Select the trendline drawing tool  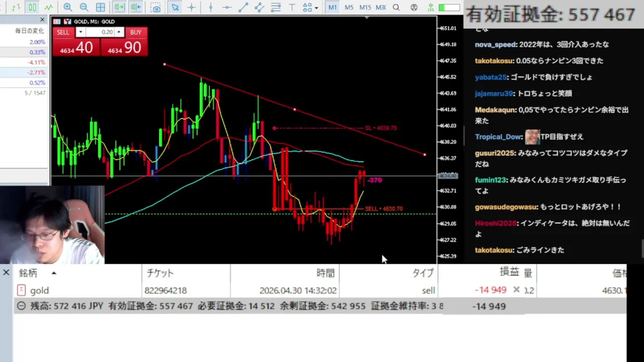[x=243, y=8]
